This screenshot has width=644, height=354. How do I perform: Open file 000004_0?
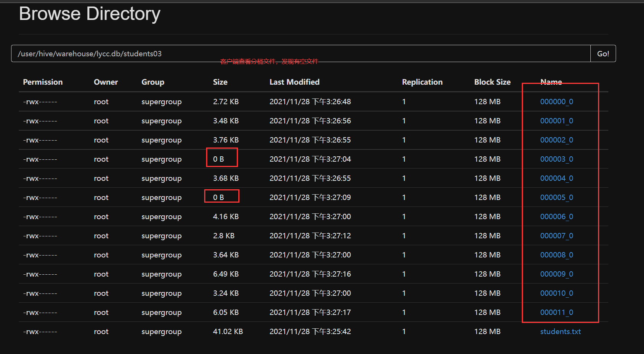tap(557, 178)
